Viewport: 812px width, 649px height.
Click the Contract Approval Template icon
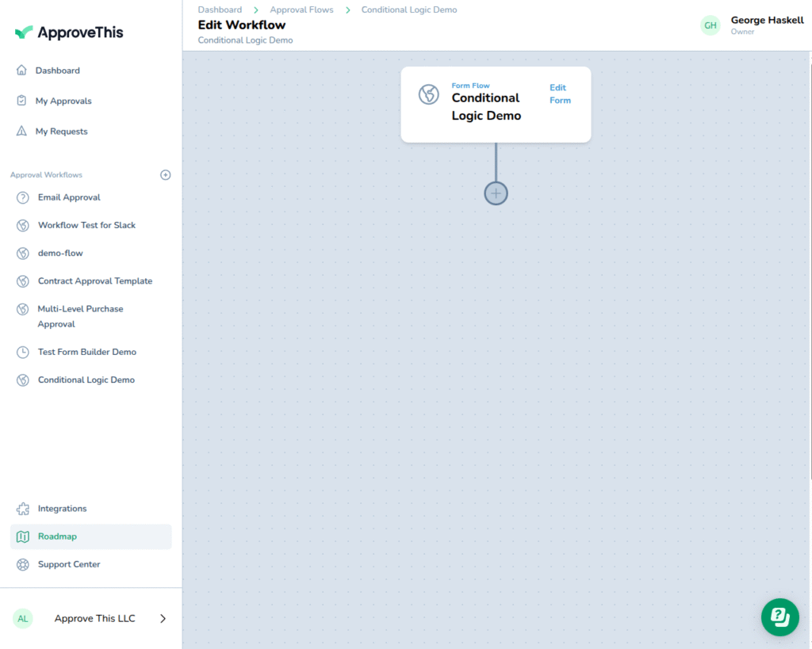[23, 281]
